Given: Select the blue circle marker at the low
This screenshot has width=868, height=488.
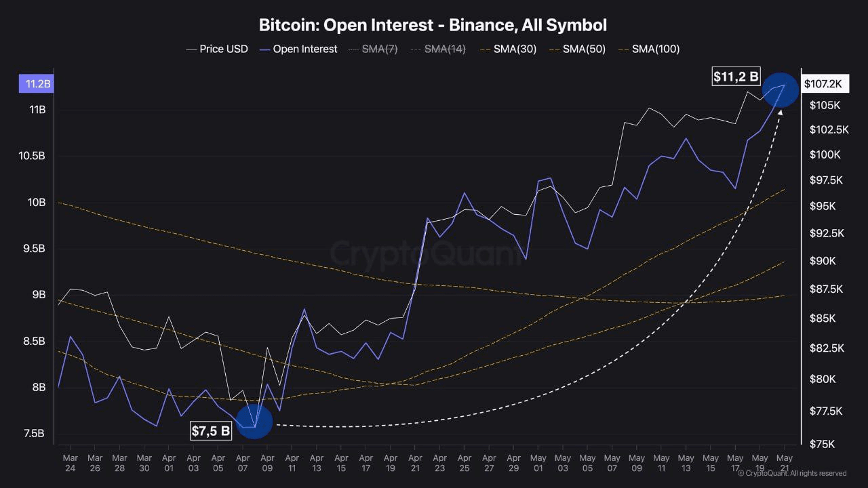Looking at the screenshot, I should (254, 422).
